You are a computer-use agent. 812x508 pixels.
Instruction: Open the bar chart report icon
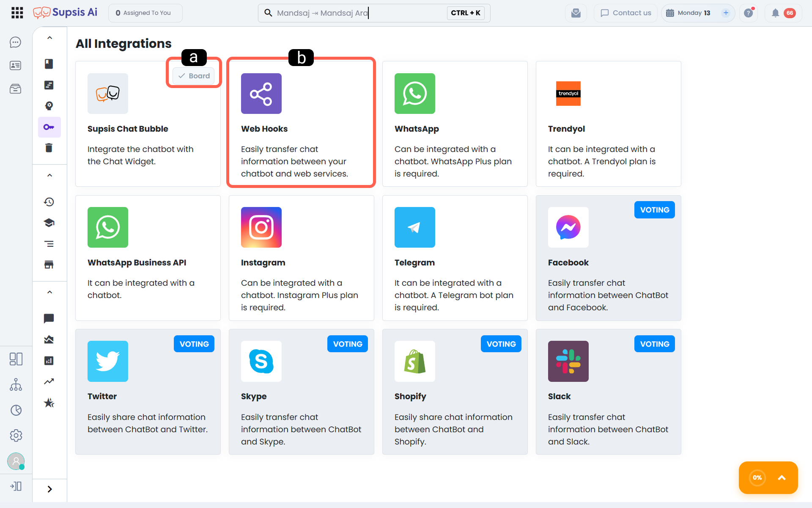point(49,361)
